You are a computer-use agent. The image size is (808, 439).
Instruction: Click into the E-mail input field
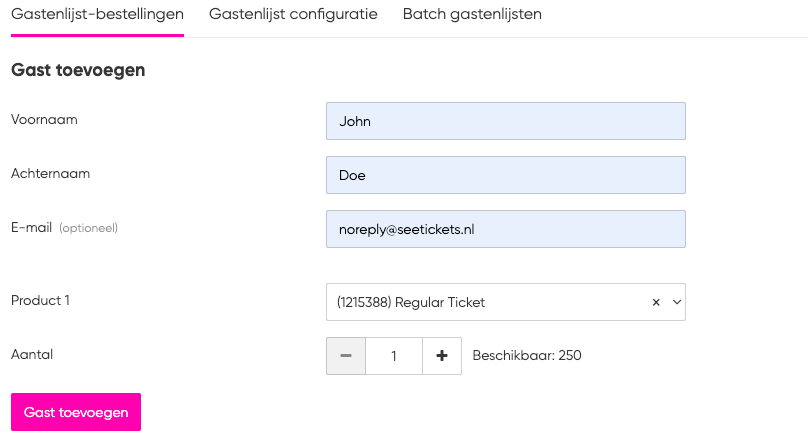click(x=506, y=229)
